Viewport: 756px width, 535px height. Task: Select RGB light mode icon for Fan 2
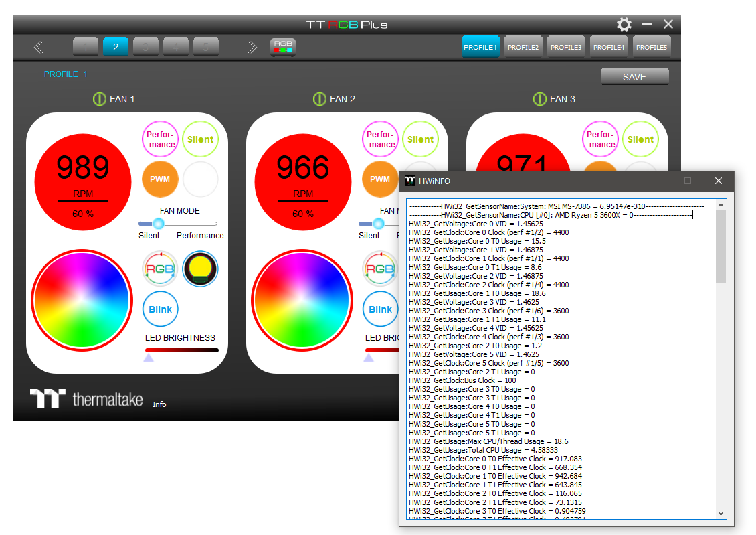[380, 269]
